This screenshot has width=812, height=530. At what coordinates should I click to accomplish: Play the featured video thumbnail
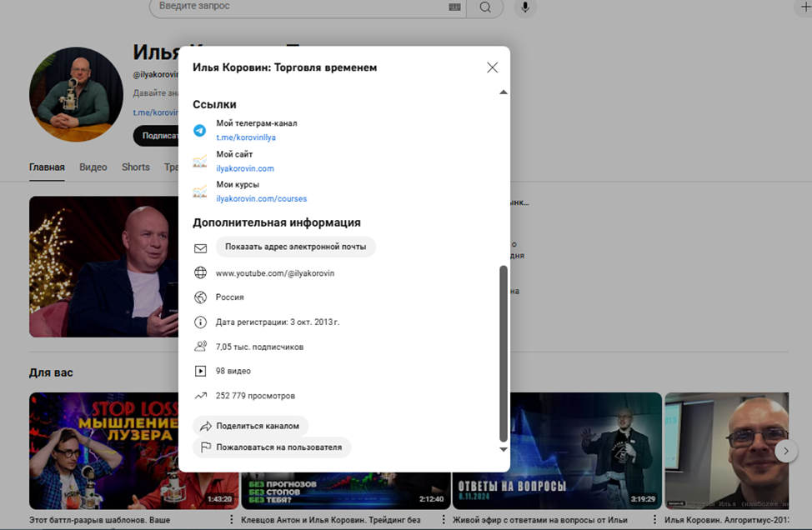coord(103,267)
